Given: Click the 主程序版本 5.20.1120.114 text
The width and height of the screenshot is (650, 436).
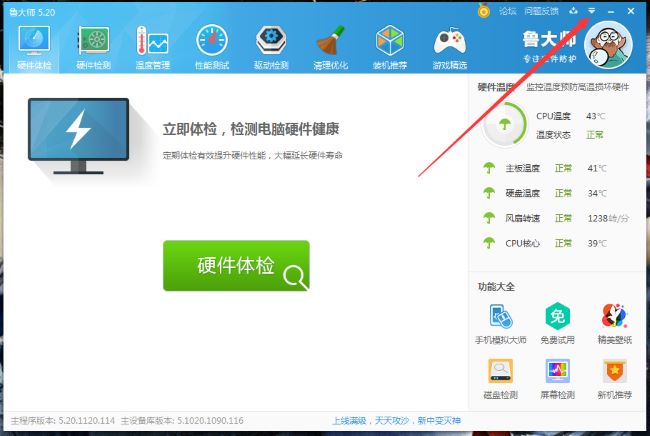Looking at the screenshot, I should (x=63, y=421).
